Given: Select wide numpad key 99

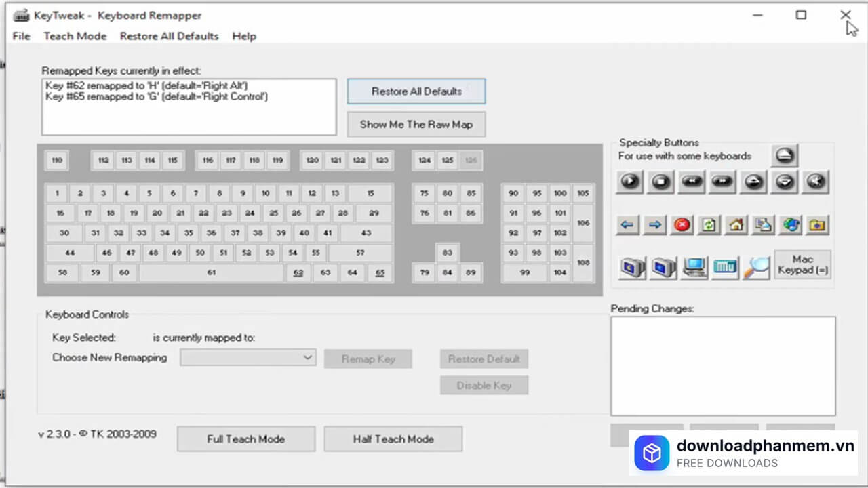Looking at the screenshot, I should [525, 272].
